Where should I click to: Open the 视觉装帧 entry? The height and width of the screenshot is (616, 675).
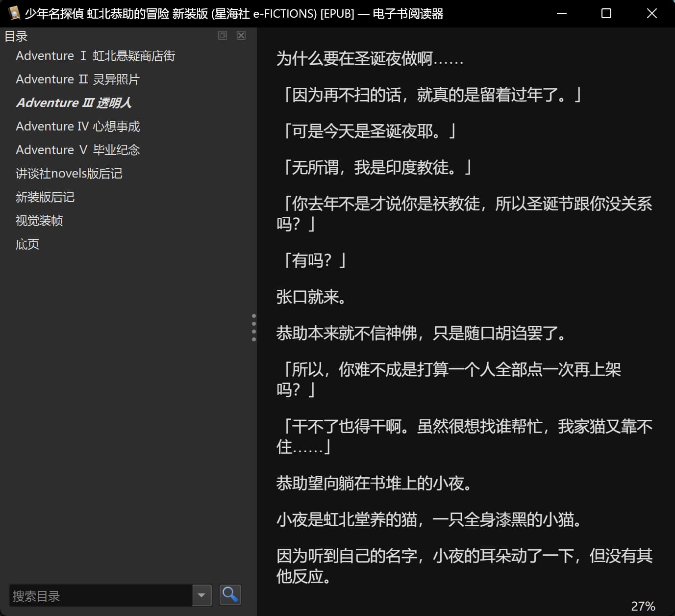[39, 221]
